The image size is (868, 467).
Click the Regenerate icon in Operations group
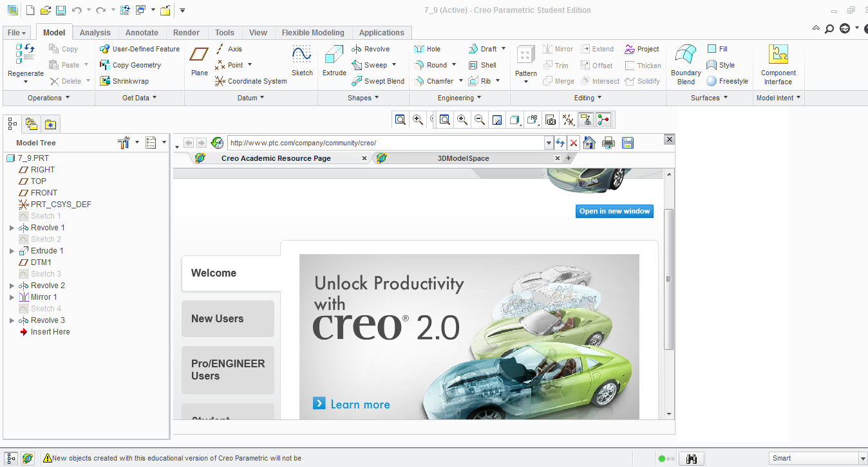(x=26, y=55)
